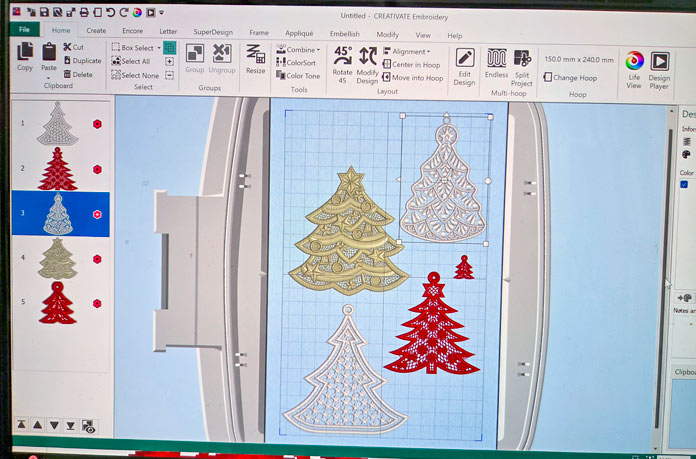Toggle the display designs eye icon
Screen dimensions: 696x459
pyautogui.click(x=89, y=426)
